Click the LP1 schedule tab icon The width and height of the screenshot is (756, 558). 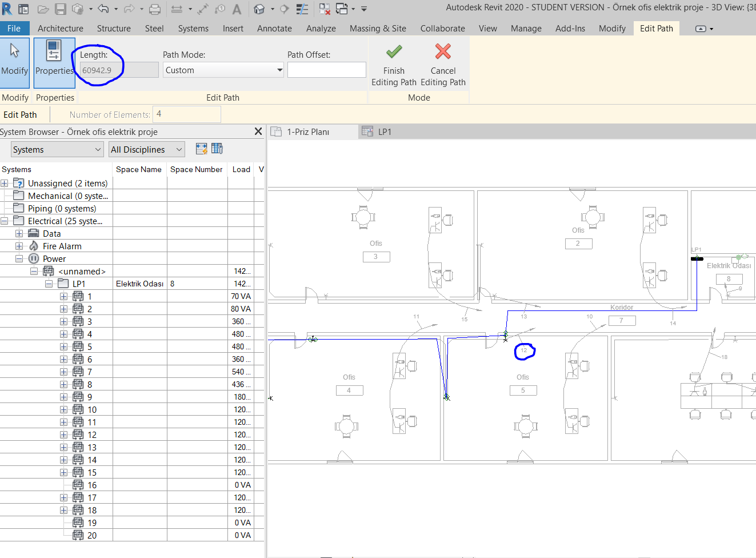pos(367,131)
